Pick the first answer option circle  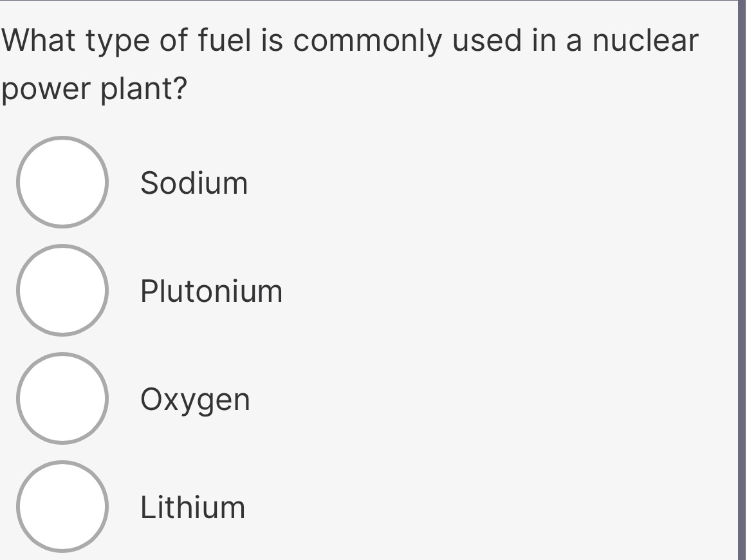tap(62, 182)
